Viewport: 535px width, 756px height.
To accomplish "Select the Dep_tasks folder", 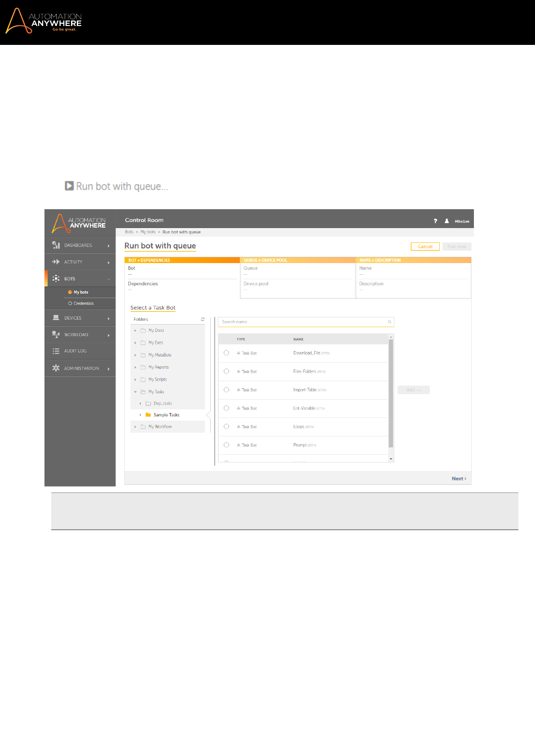I will point(163,404).
